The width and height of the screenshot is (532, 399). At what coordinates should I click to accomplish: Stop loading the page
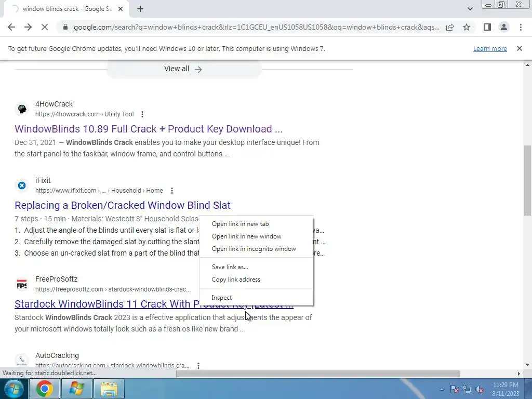point(45,27)
